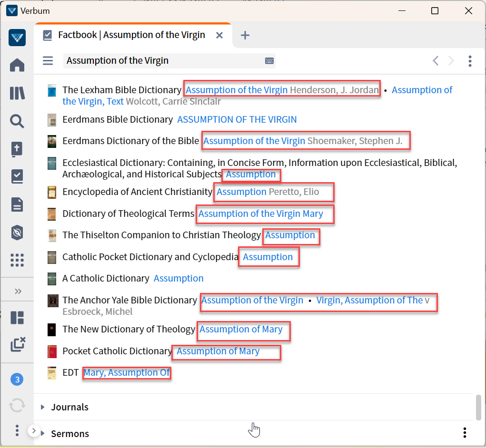Click 'The Lexham Bible Dictionary' title text
Screen dimensions: 486x448
pyautogui.click(x=122, y=90)
